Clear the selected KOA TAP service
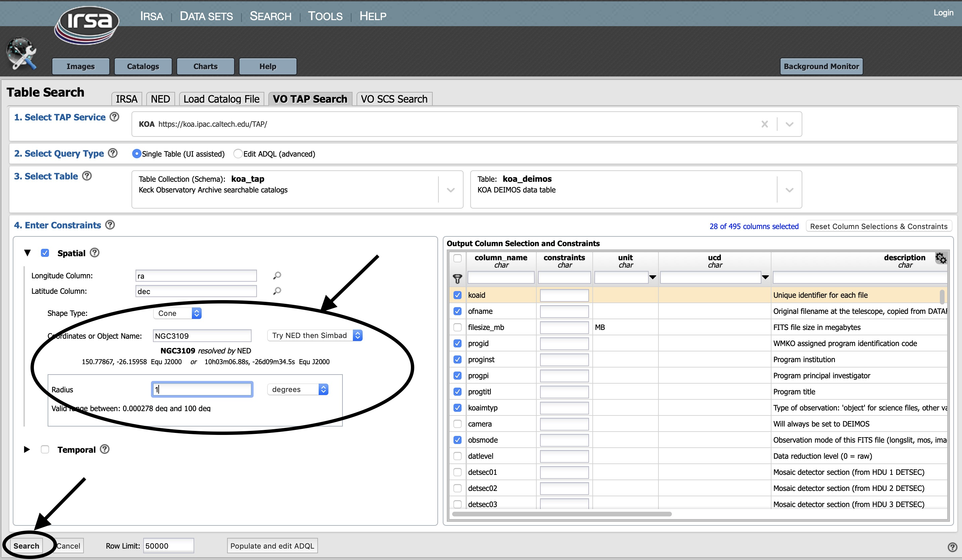962x560 pixels. [x=764, y=124]
